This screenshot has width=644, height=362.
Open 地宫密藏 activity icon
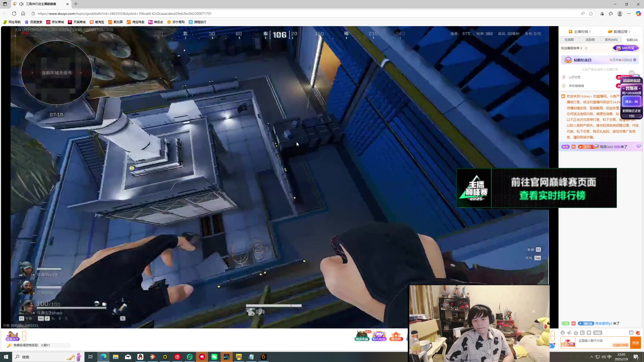[x=362, y=336]
